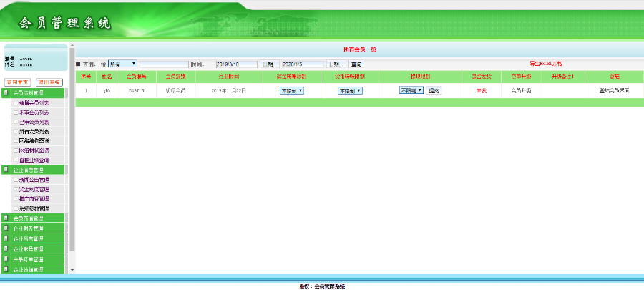
Task: Click the registration date 2019年11月22日
Action: [x=229, y=90]
